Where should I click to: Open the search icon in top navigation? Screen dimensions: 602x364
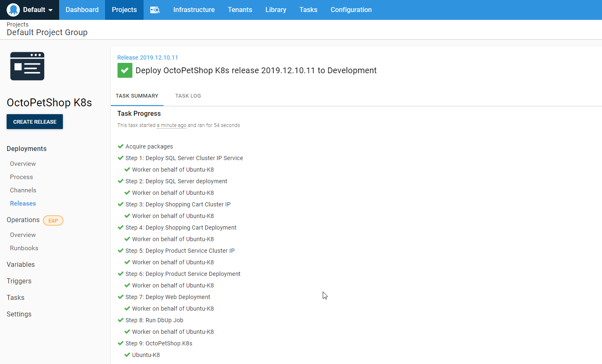[x=155, y=10]
